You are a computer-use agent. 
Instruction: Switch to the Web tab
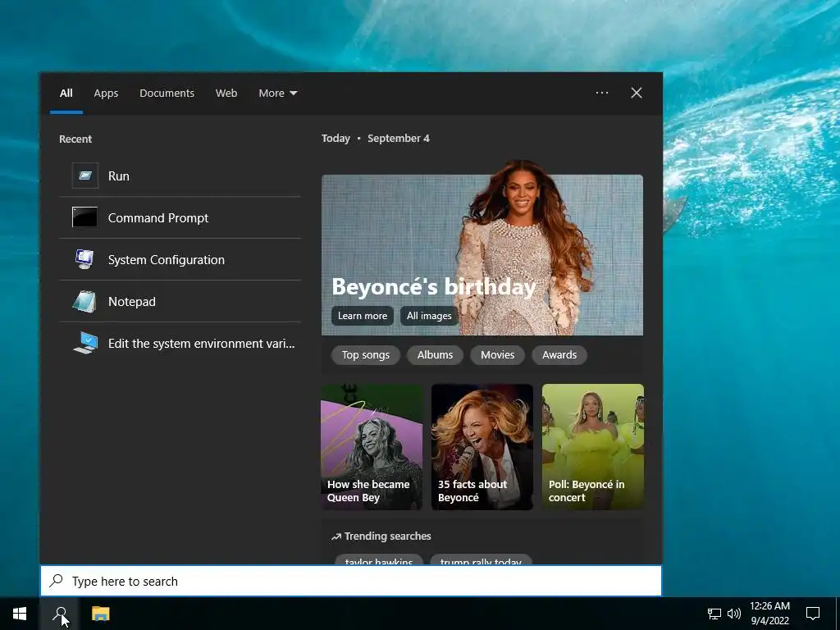pyautogui.click(x=226, y=94)
